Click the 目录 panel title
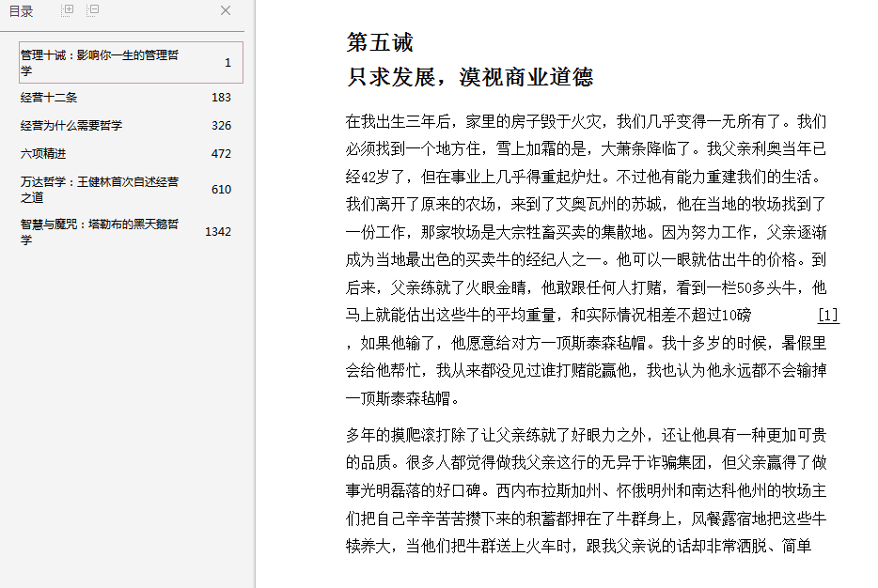The height and width of the screenshot is (588, 878). click(22, 11)
